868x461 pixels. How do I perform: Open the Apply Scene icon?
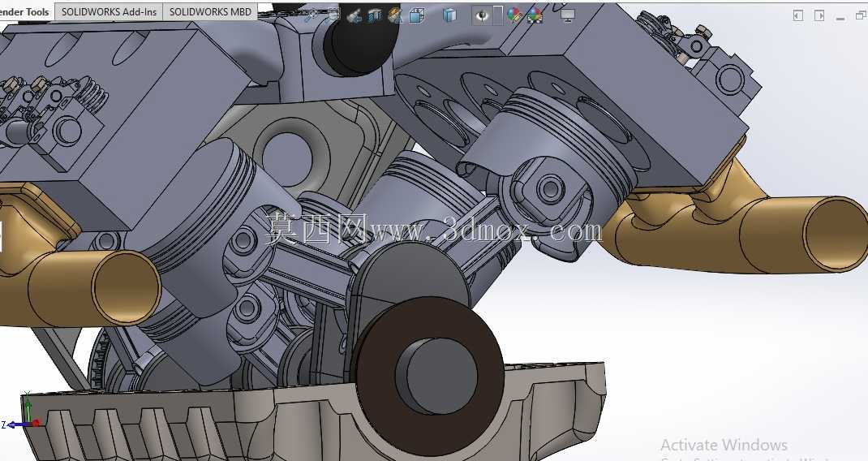click(x=535, y=15)
